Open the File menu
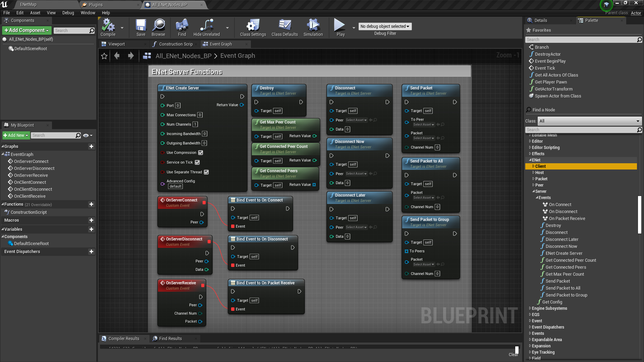The image size is (644, 362). [x=7, y=13]
